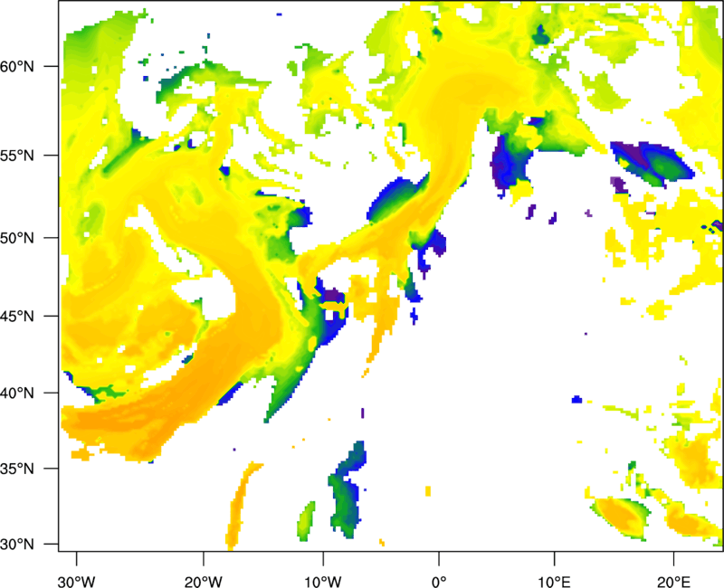Click the 20°W longitude label

(203, 582)
